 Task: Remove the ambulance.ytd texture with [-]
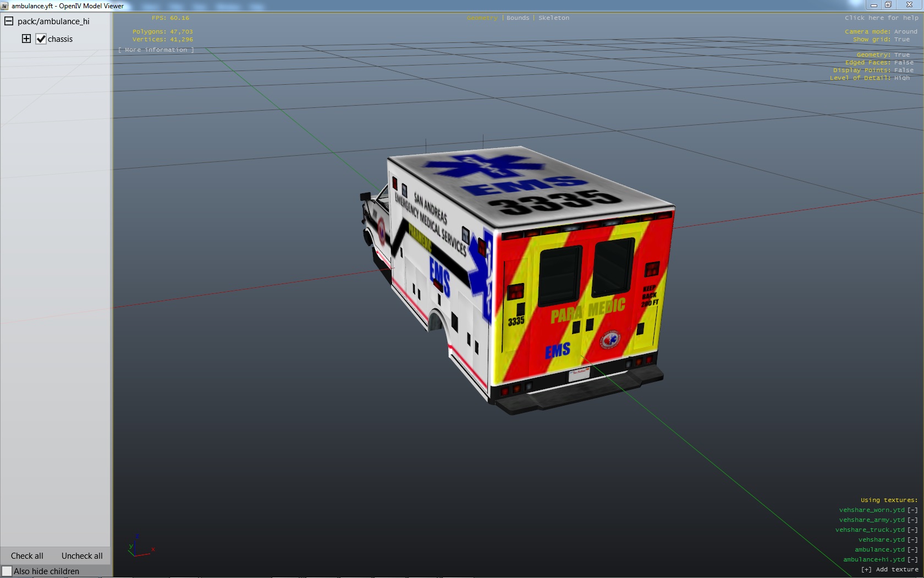(x=912, y=550)
